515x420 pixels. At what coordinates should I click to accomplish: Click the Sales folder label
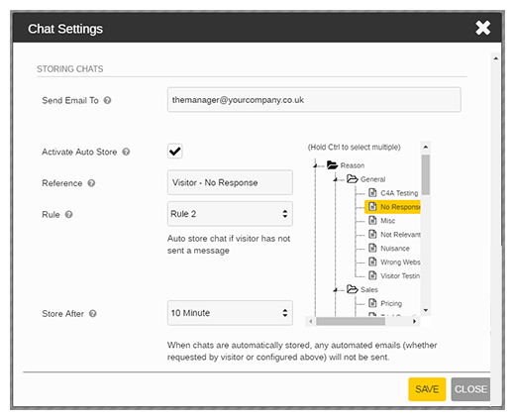[x=369, y=290]
